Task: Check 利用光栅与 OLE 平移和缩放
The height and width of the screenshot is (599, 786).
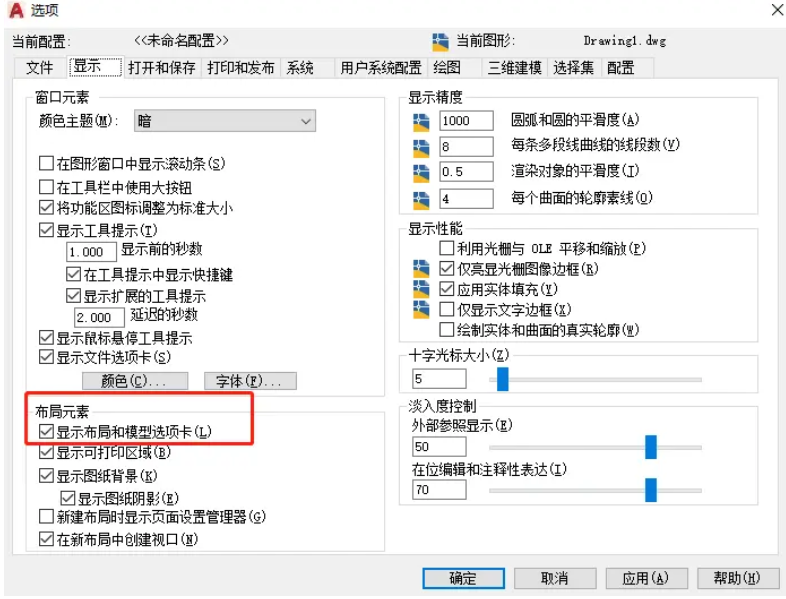Action: (446, 248)
